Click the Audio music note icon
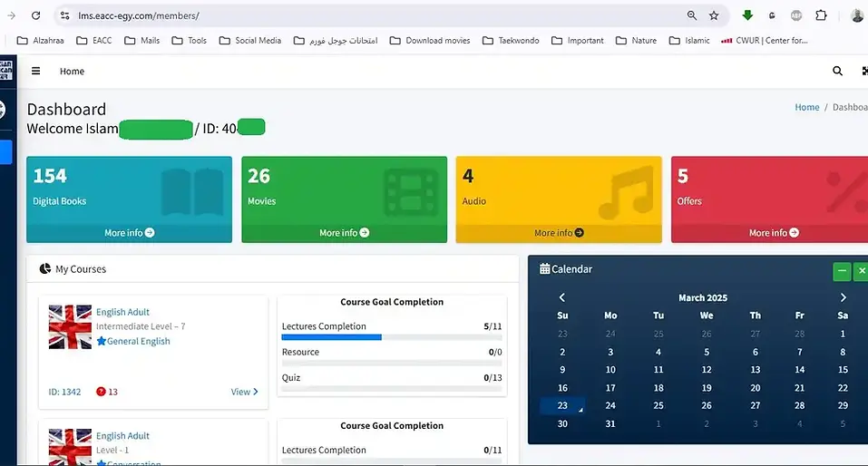This screenshot has height=466, width=868. pyautogui.click(x=626, y=192)
